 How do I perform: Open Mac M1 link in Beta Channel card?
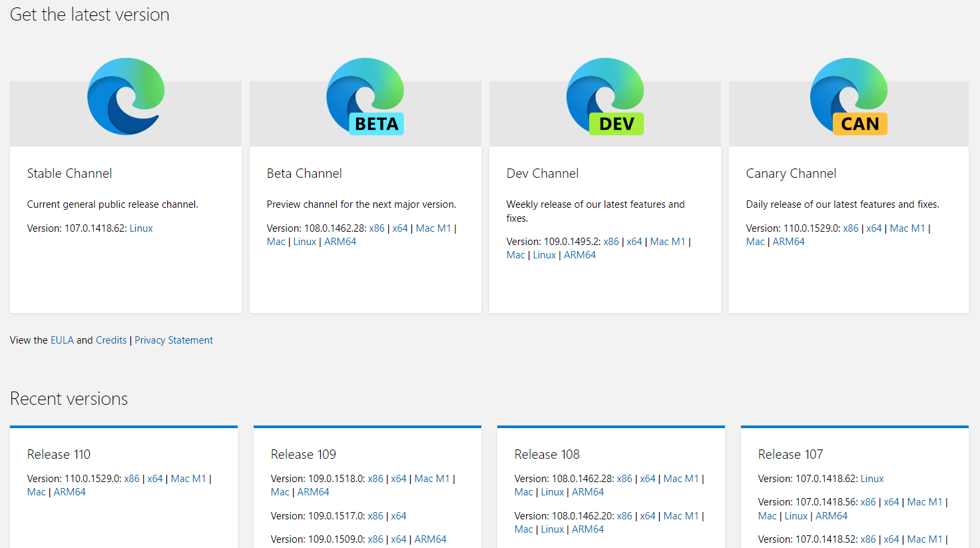[433, 228]
